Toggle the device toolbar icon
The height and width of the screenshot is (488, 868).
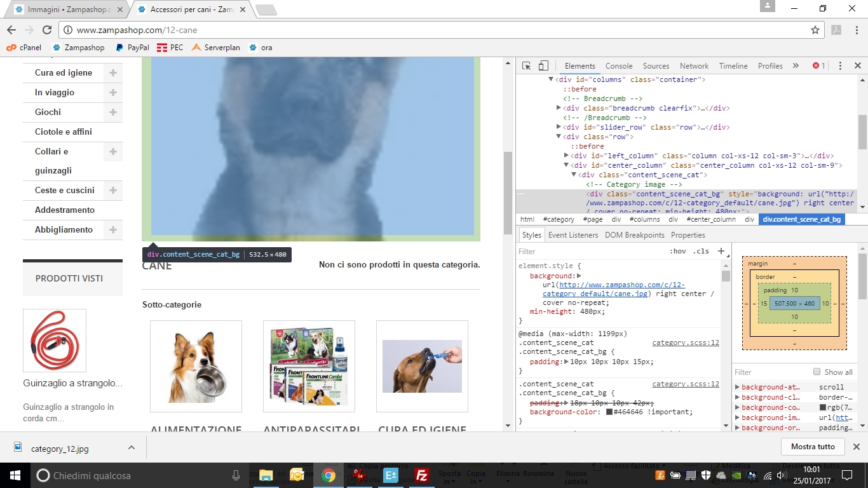click(543, 66)
